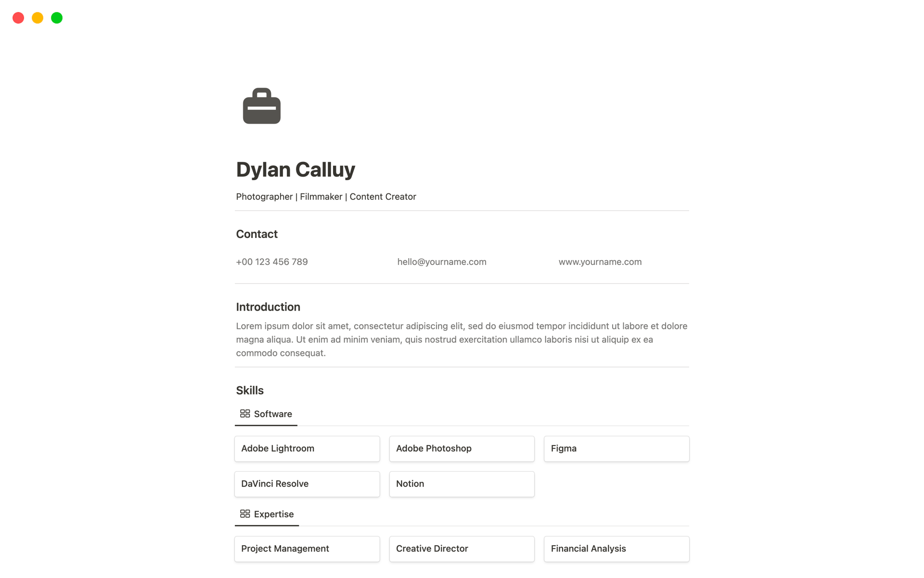
Task: Switch to the Software skills tab
Action: coord(266,414)
